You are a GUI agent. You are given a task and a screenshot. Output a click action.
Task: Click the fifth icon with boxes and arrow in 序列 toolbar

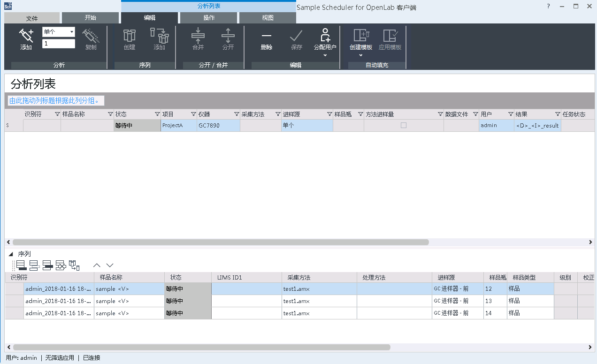(x=74, y=265)
